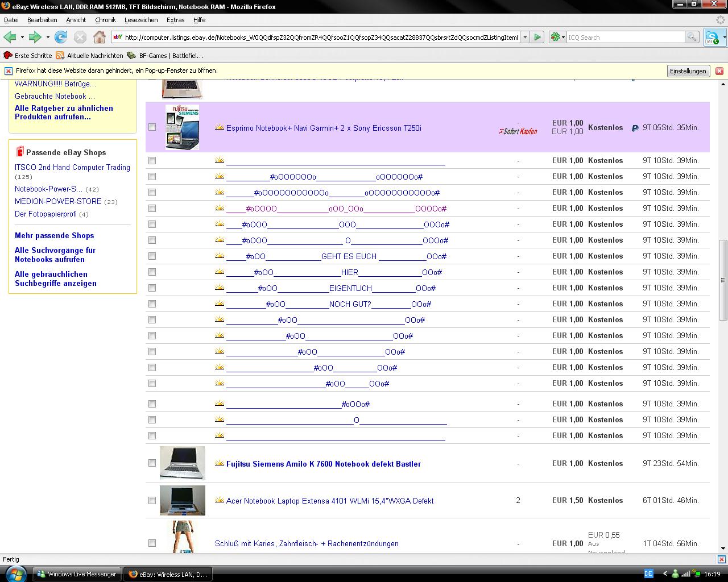728x582 pixels.
Task: Click the sun icon beside Fujitsu Siemens Amilo
Action: point(220,463)
